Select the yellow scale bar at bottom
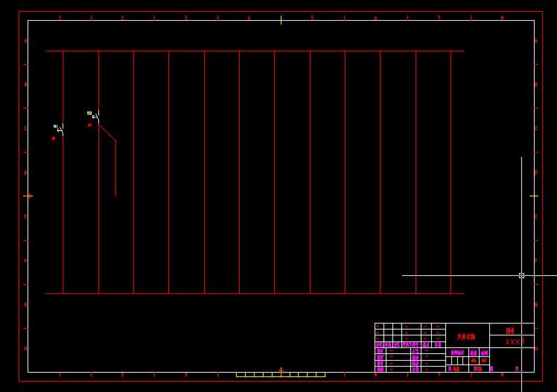 pos(281,375)
